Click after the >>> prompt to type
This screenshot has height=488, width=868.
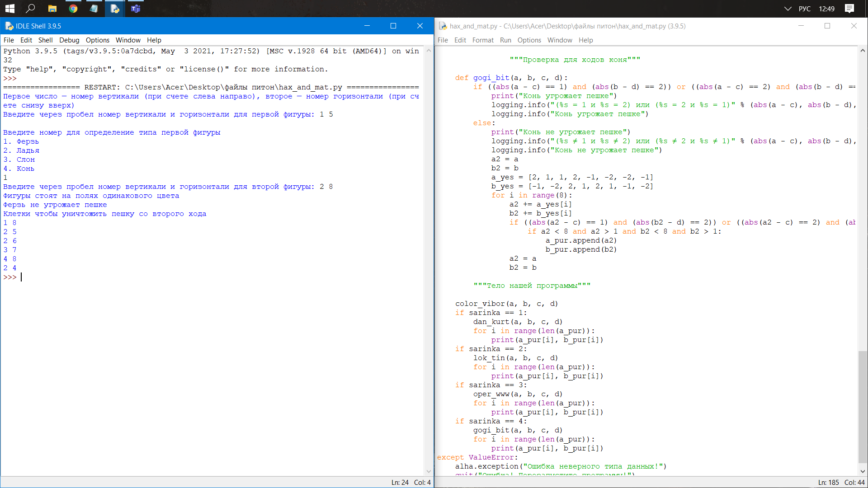[22, 277]
